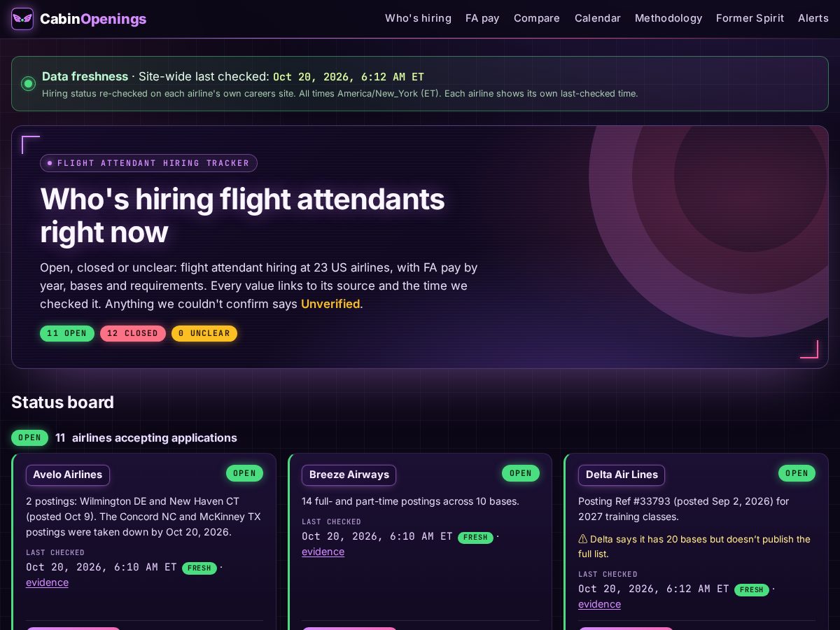Click OPEN status badge on Avelo card
840x630 pixels.
tap(244, 473)
